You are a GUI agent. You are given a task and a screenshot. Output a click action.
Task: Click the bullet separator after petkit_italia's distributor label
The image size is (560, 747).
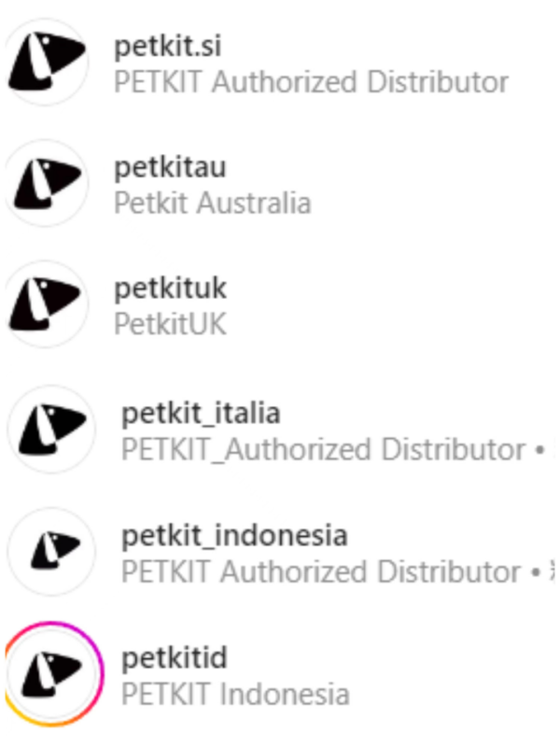click(539, 451)
